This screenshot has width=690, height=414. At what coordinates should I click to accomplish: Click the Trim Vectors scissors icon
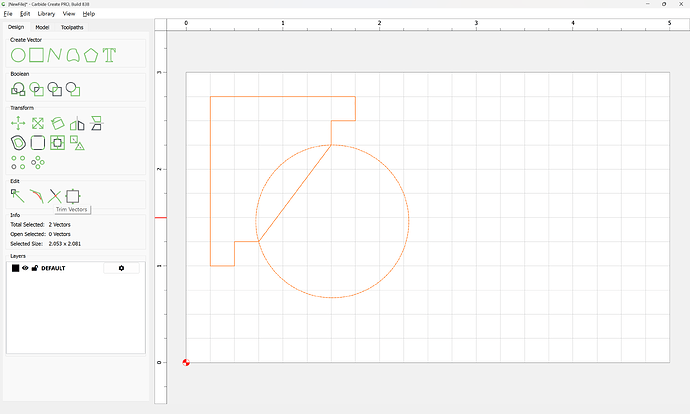54,196
